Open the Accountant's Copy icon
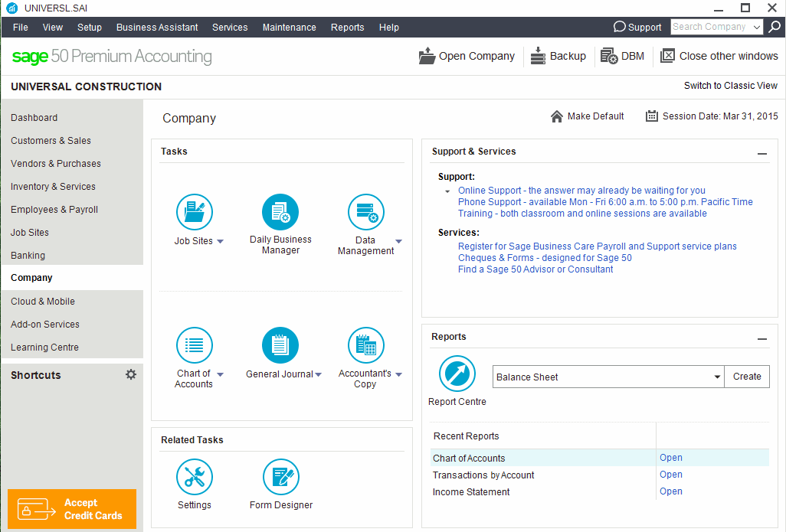This screenshot has height=532, width=786. pyautogui.click(x=366, y=345)
